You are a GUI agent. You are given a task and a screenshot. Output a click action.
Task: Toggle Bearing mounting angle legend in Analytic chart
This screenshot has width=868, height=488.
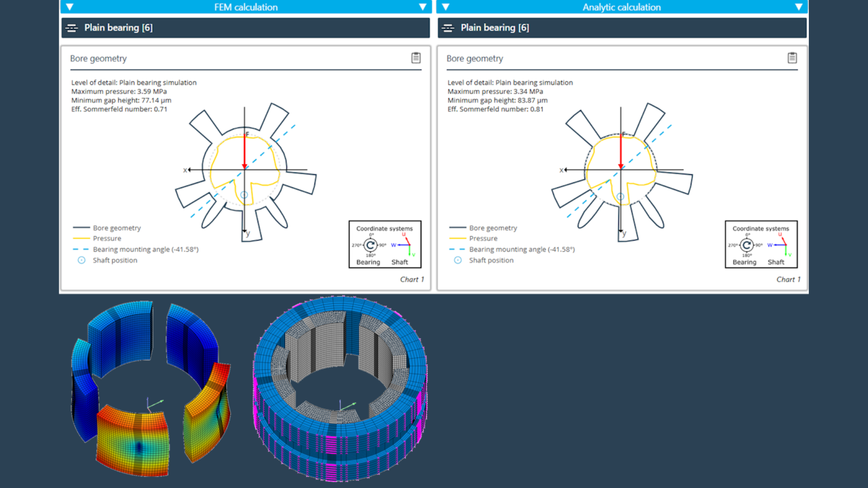click(512, 249)
